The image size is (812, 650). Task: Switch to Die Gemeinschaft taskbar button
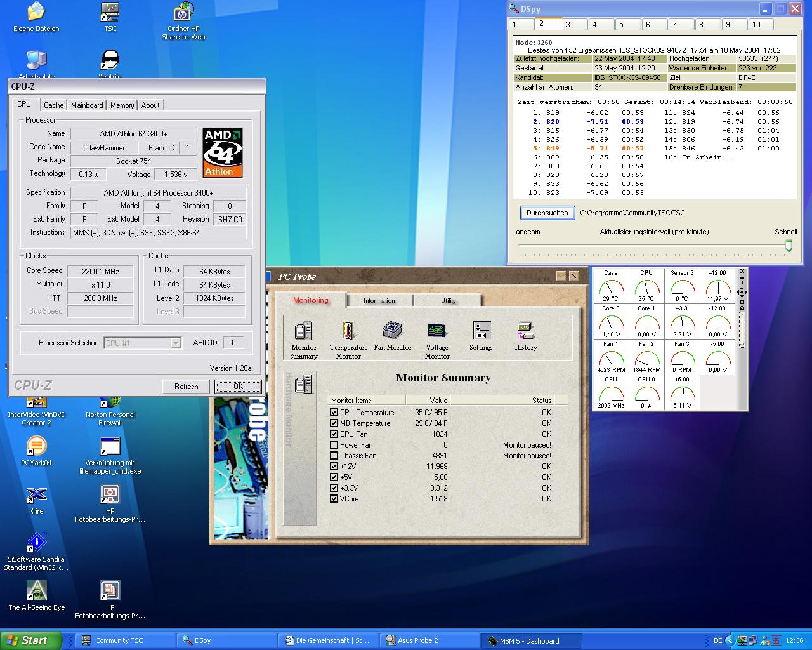tap(328, 640)
